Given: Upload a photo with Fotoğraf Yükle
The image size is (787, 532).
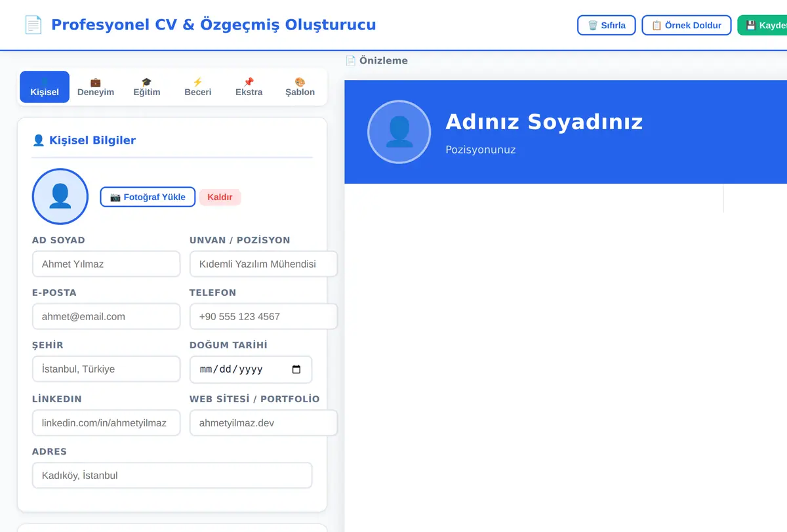Looking at the screenshot, I should point(148,197).
